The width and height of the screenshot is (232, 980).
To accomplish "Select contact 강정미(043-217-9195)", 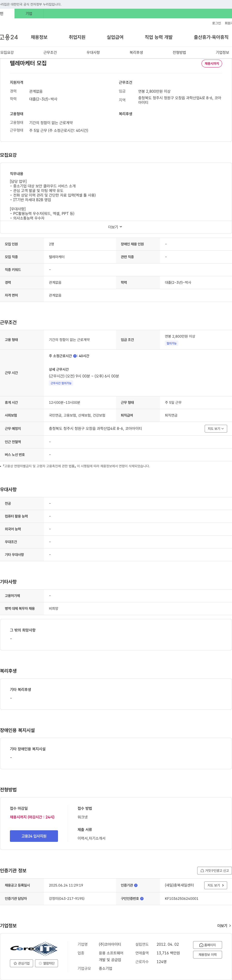I will coord(67,899).
